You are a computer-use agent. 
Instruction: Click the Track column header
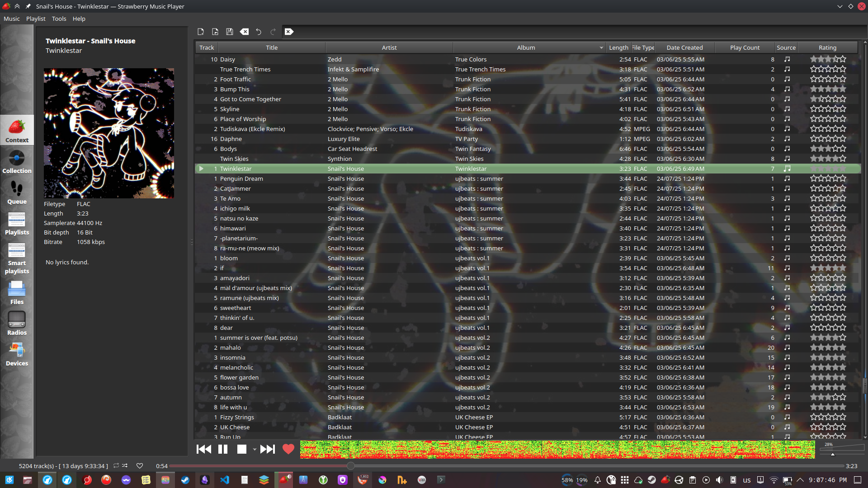(207, 47)
